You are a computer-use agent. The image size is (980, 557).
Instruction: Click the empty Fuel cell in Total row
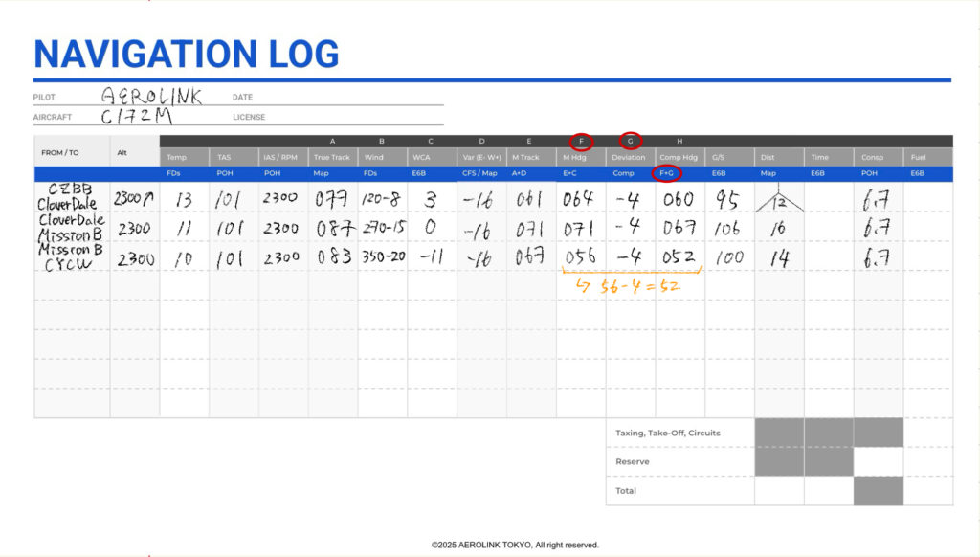(927, 490)
